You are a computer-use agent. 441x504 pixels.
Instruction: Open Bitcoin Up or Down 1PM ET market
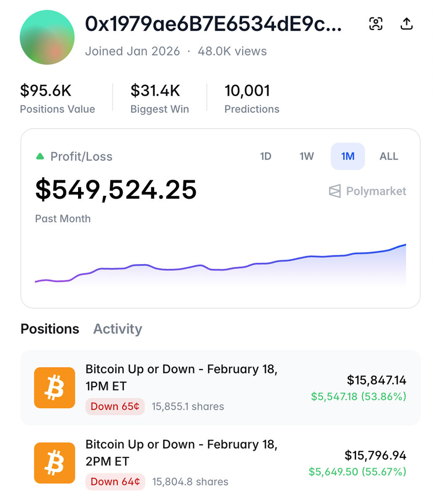pyautogui.click(x=181, y=377)
